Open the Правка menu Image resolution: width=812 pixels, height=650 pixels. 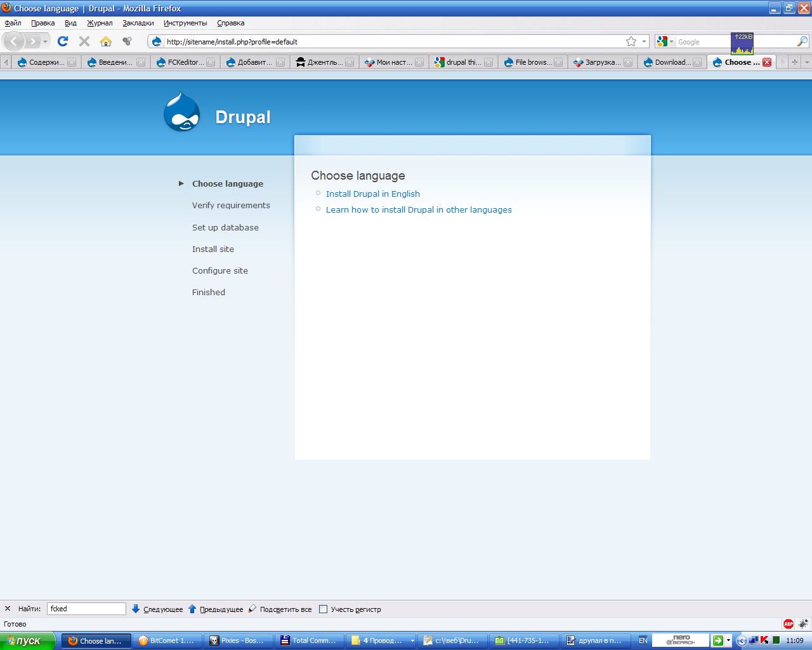(x=43, y=23)
